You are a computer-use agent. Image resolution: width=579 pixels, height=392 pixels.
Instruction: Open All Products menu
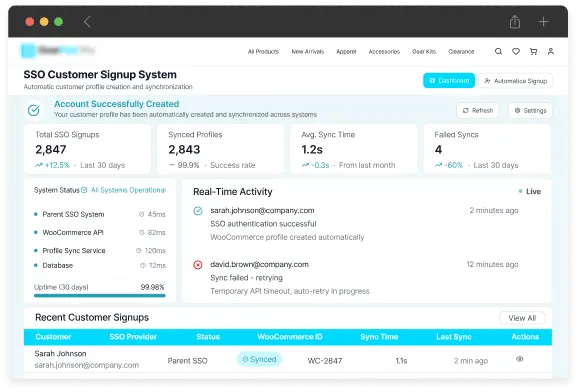[x=263, y=52]
